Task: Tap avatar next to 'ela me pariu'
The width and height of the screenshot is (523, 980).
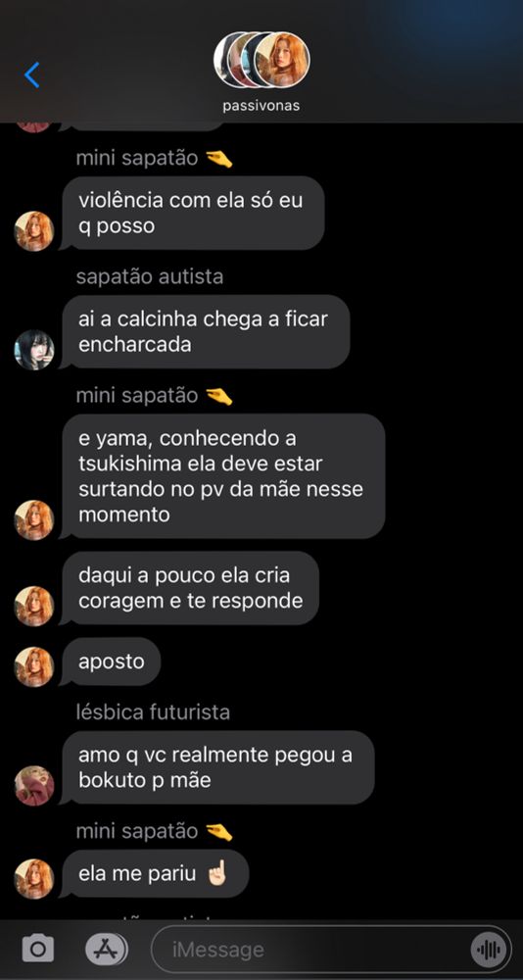Action: (34, 879)
